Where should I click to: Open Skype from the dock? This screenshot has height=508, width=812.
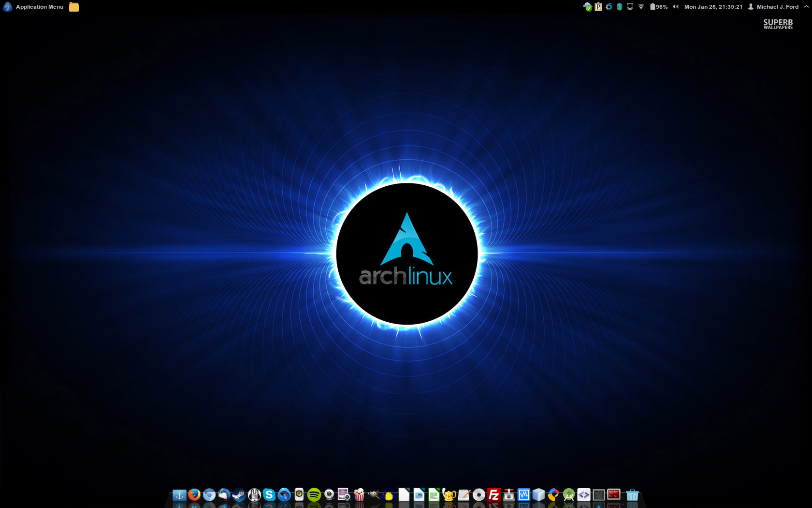click(269, 495)
